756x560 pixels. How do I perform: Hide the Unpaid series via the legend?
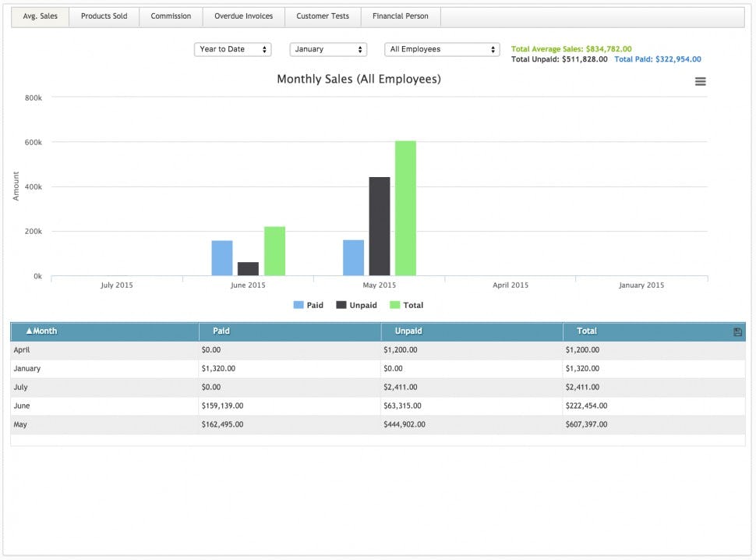(x=355, y=305)
